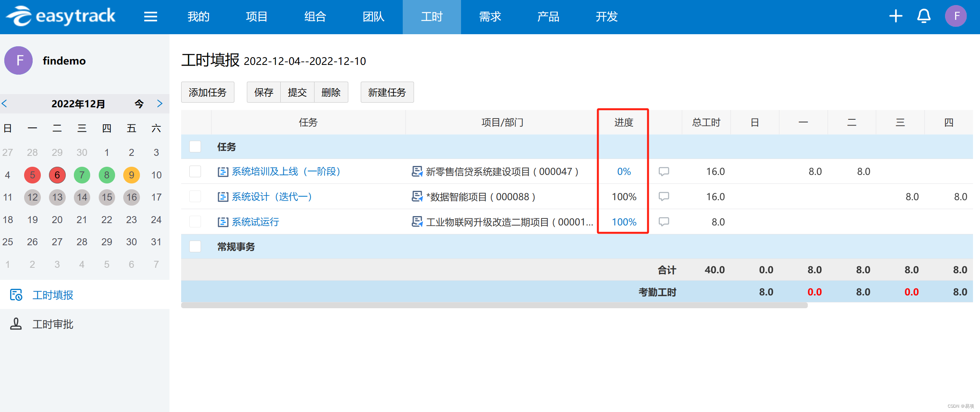The image size is (980, 412).
Task: Tick the 常规事务 group checkbox
Action: (195, 246)
